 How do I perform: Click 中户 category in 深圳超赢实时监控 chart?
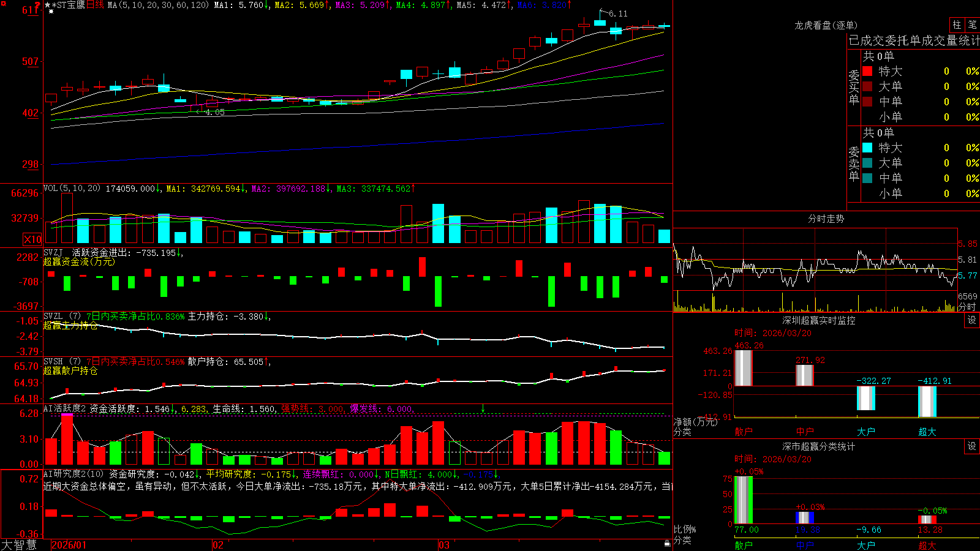tap(805, 432)
